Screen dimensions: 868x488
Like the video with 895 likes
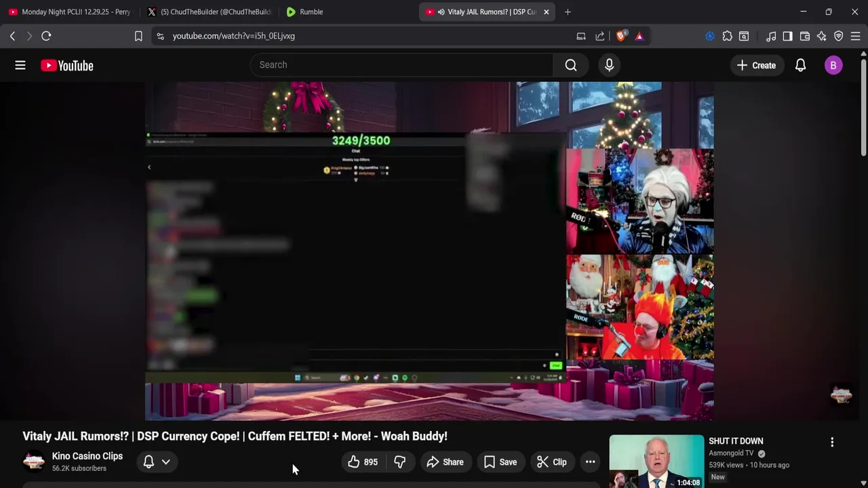pos(362,462)
